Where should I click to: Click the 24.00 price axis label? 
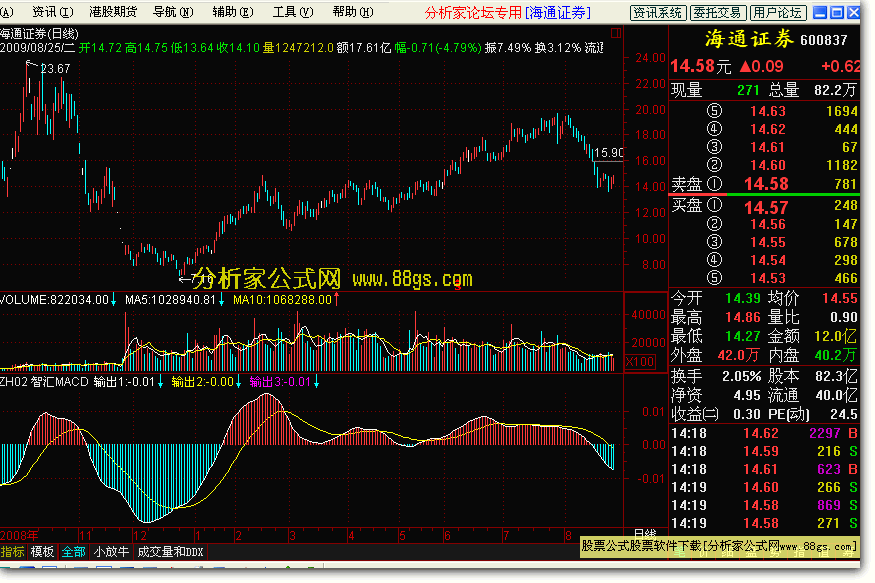click(x=651, y=58)
